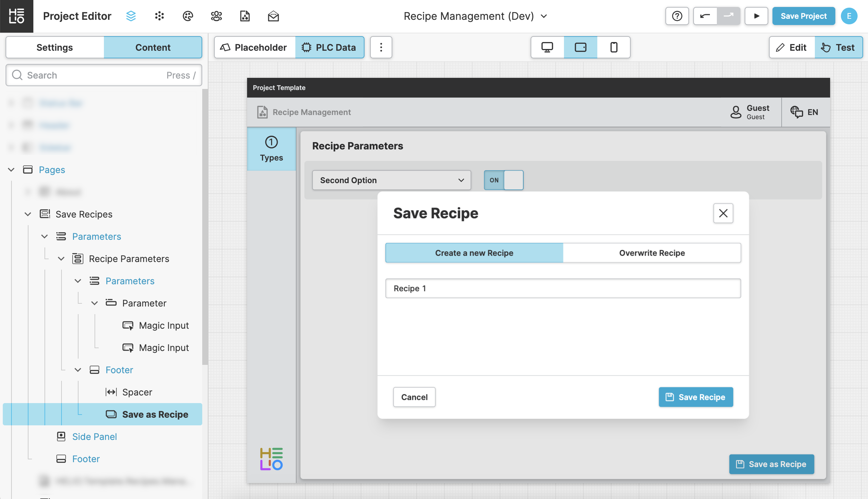Screen dimensions: 868x499
Task: Collapse the Pages tree node
Action: pos(11,170)
